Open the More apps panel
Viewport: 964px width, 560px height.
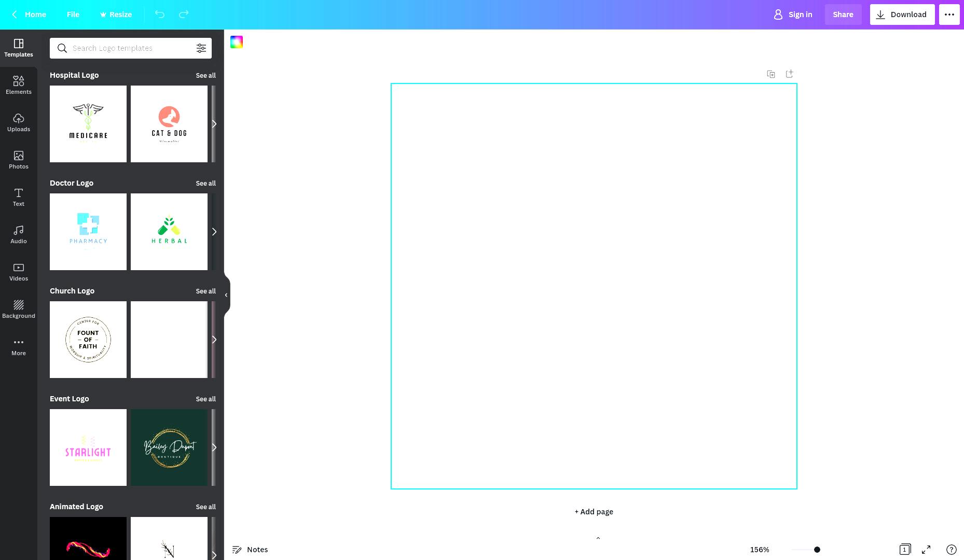point(19,346)
